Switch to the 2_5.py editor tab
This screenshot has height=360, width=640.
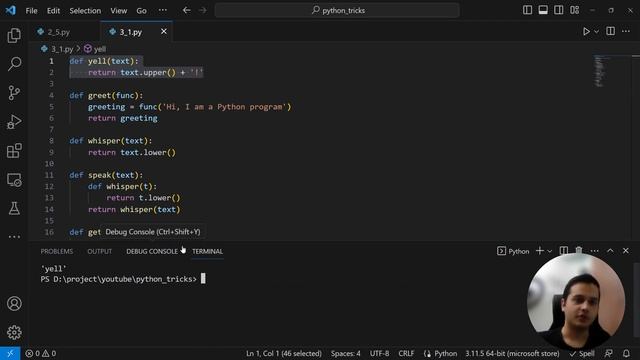click(x=58, y=32)
